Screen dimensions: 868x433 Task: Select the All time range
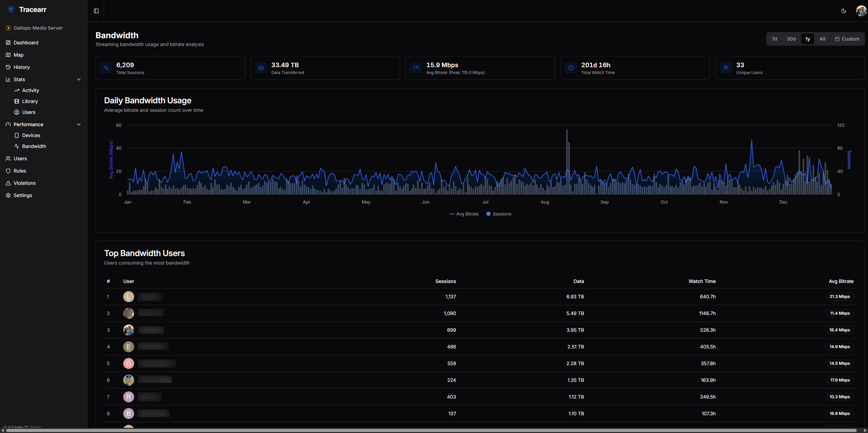tap(823, 39)
